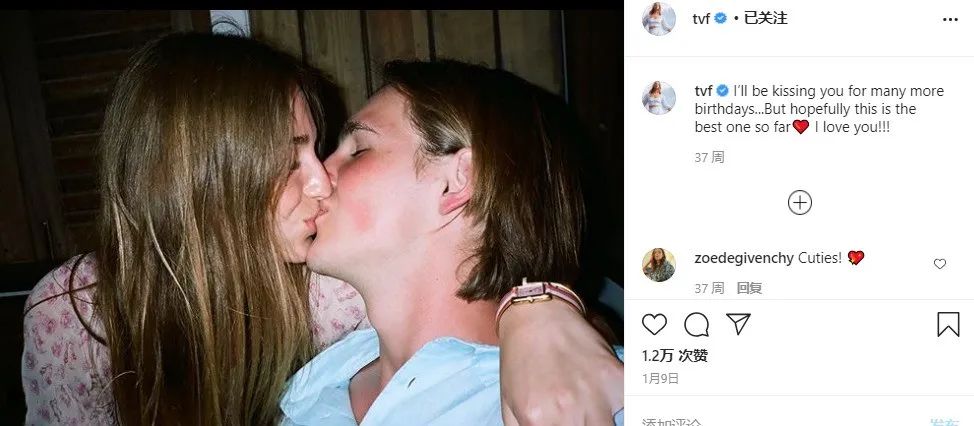Reply to zoedegivenchy's comment via 回复
This screenshot has height=426, width=974.
(749, 288)
